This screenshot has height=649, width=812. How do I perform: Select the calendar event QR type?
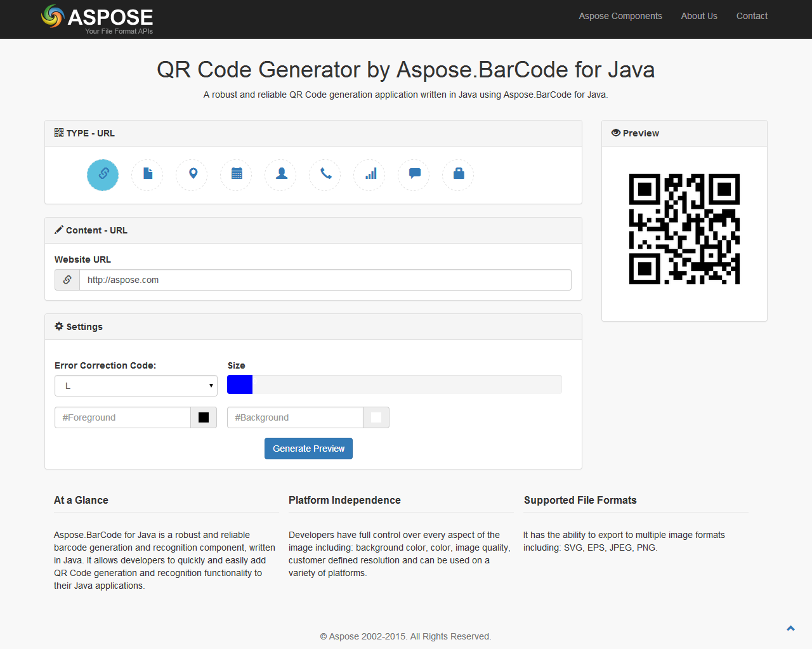point(236,175)
